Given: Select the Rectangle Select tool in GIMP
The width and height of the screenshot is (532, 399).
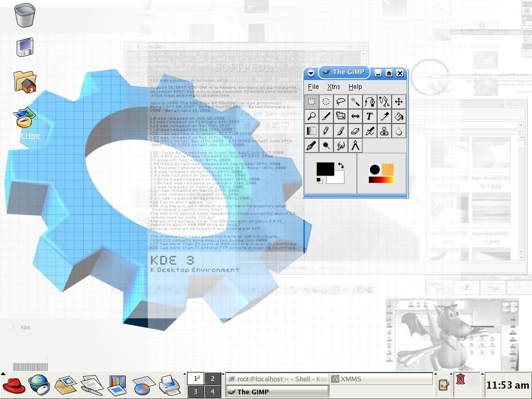Looking at the screenshot, I should 312,101.
